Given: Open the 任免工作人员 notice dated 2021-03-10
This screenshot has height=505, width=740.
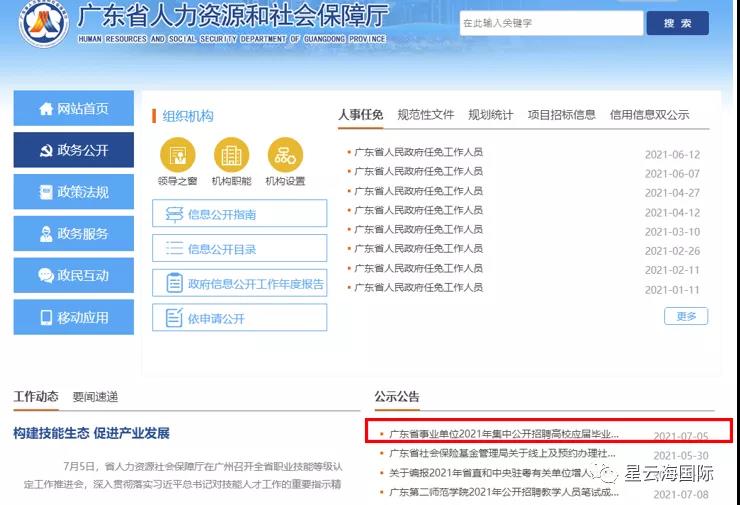Looking at the screenshot, I should pos(419,230).
